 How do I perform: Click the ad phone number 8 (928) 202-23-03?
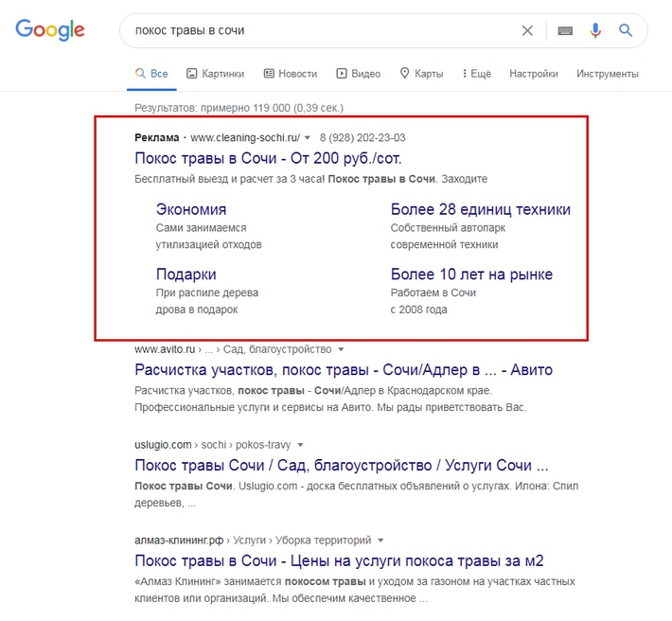pos(363,137)
